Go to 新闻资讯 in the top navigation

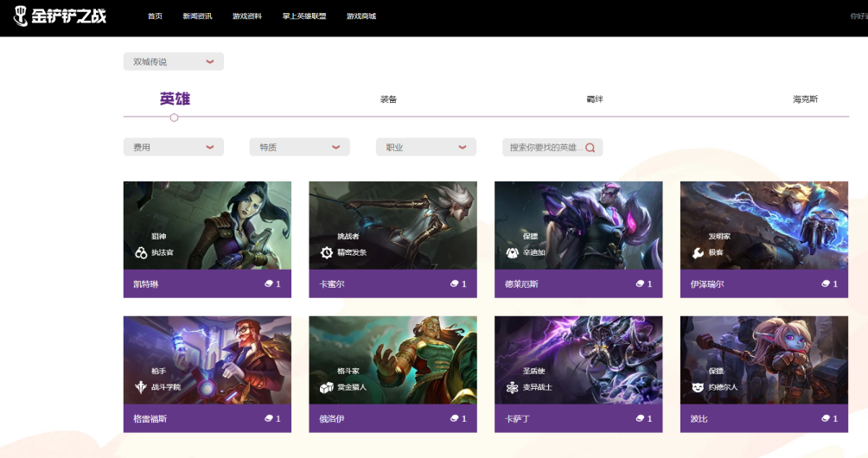pyautogui.click(x=197, y=16)
